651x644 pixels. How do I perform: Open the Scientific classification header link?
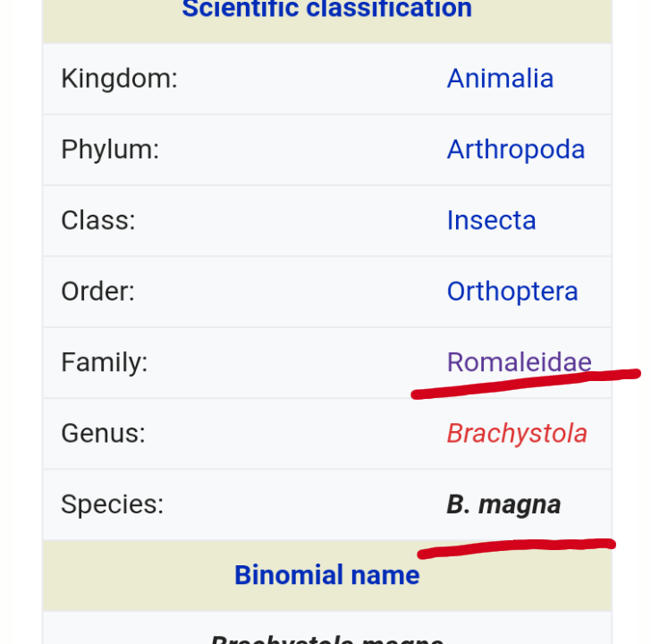click(326, 10)
